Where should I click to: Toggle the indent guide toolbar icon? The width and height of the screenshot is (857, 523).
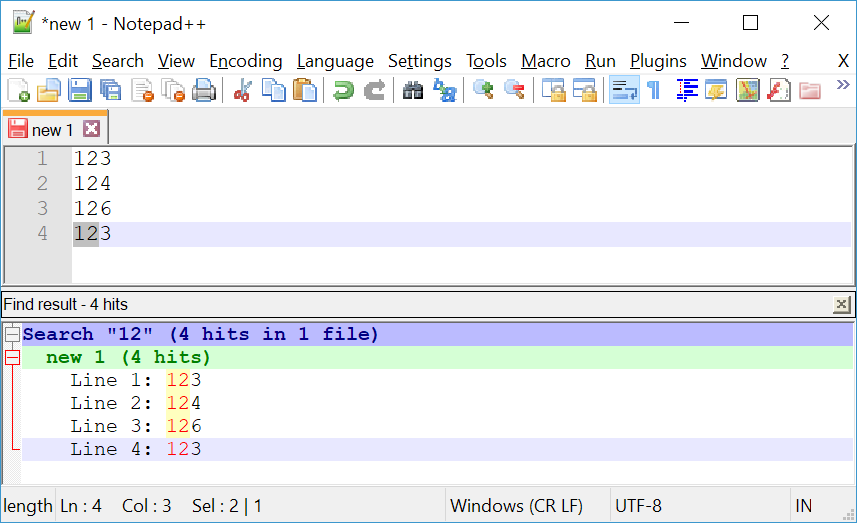tap(686, 90)
